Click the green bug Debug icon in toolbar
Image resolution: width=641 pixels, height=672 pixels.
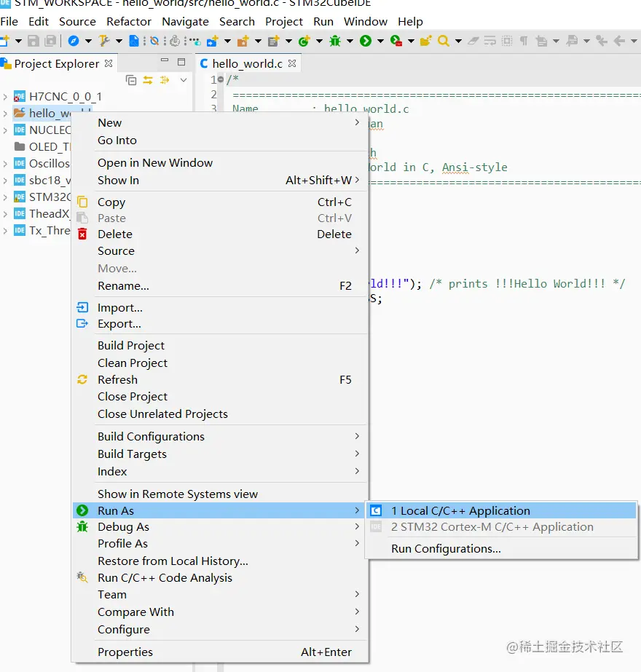(x=335, y=41)
